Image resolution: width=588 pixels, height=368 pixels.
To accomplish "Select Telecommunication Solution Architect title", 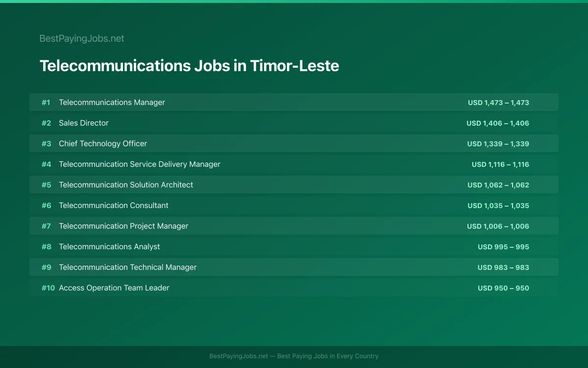I will (126, 185).
